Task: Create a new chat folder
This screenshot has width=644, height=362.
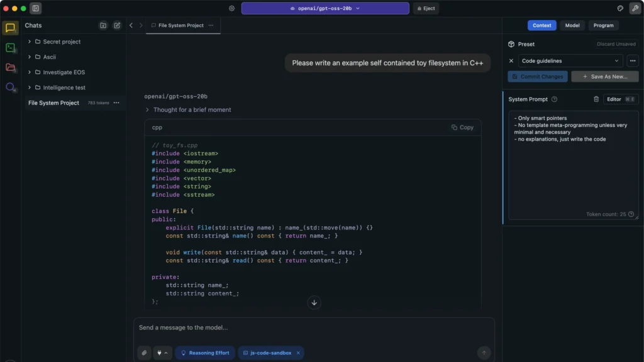Action: 103,26
